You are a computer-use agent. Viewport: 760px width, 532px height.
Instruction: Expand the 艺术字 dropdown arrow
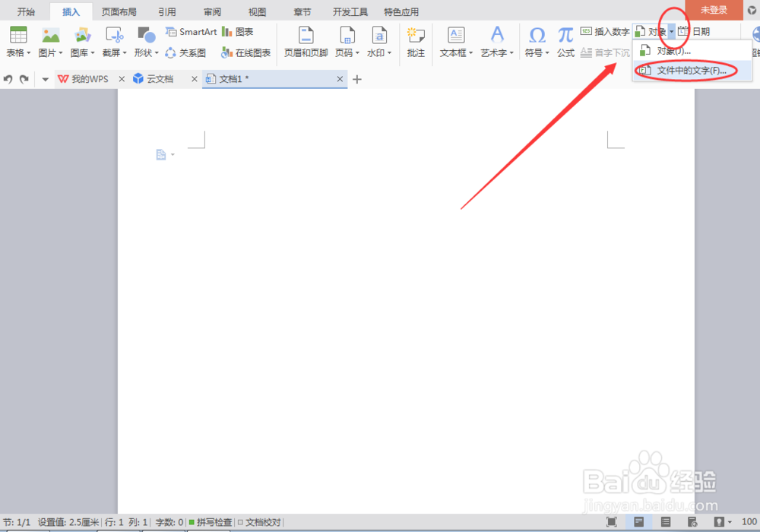(x=511, y=52)
